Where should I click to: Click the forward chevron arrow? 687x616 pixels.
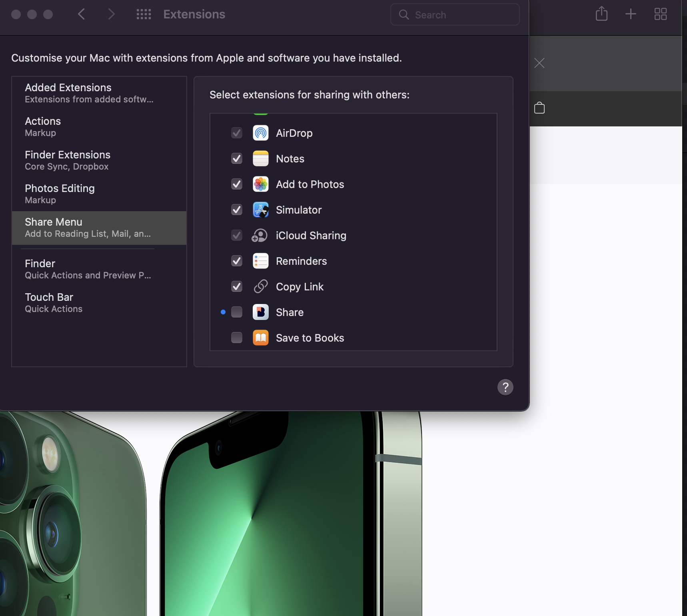(x=111, y=14)
